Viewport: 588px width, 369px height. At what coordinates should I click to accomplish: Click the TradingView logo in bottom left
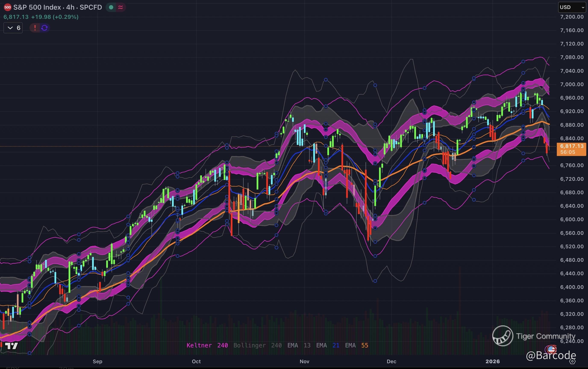[x=12, y=346]
